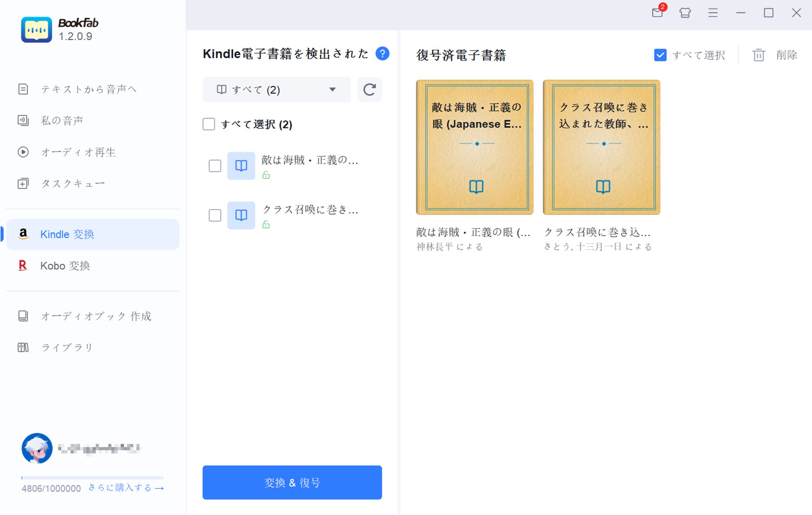
Task: Select the タスクキュー sidebar icon
Action: coord(23,183)
